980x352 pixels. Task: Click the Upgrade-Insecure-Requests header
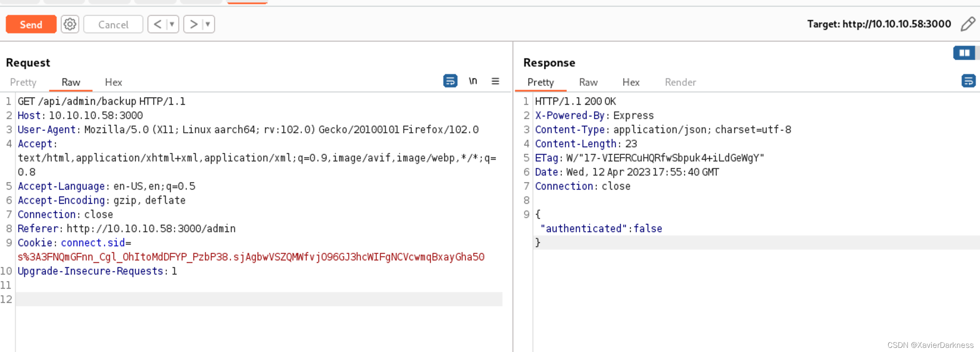97,271
